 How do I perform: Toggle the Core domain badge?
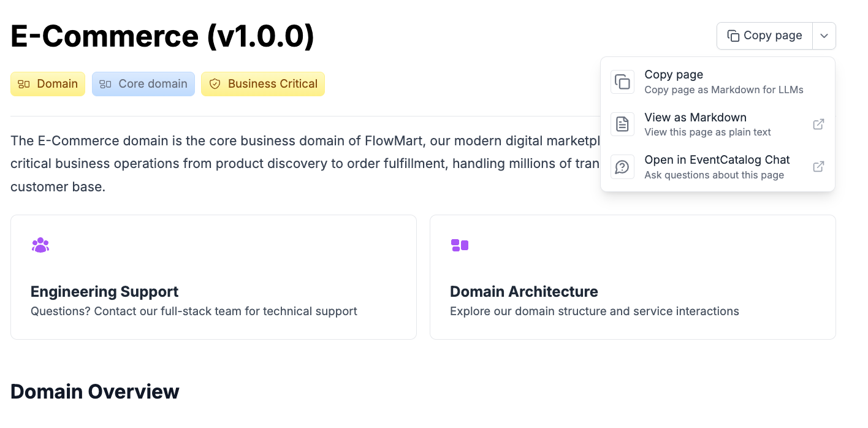tap(143, 83)
